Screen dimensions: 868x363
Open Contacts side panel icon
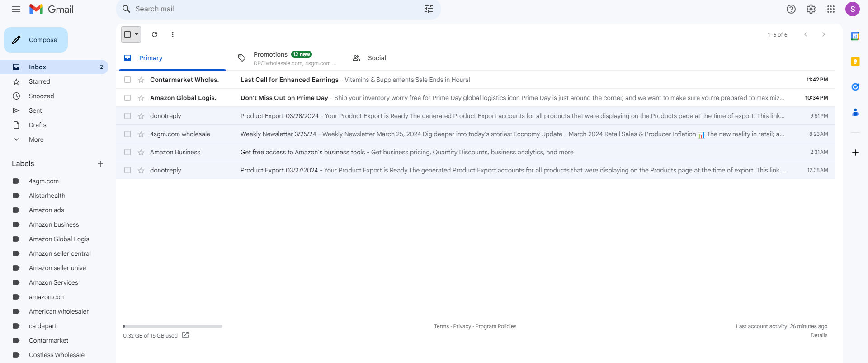[855, 112]
